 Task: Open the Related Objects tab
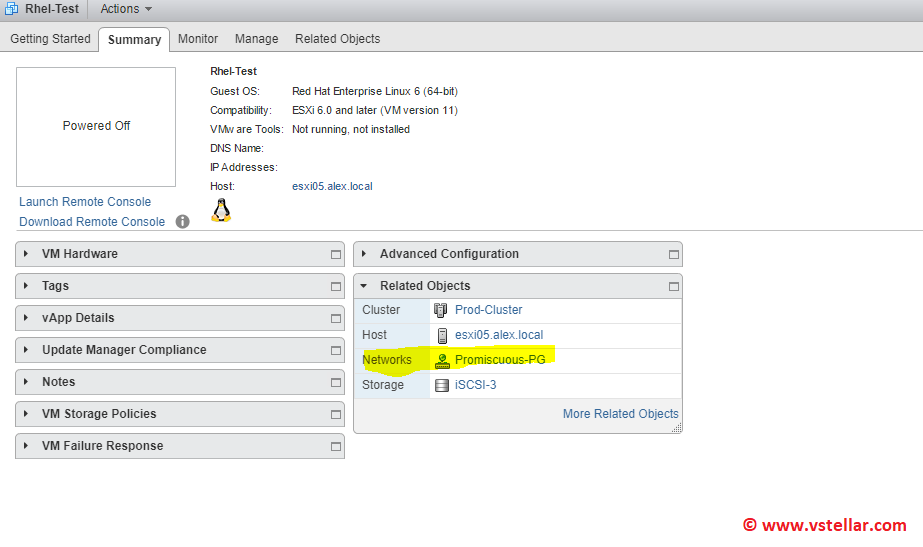337,39
